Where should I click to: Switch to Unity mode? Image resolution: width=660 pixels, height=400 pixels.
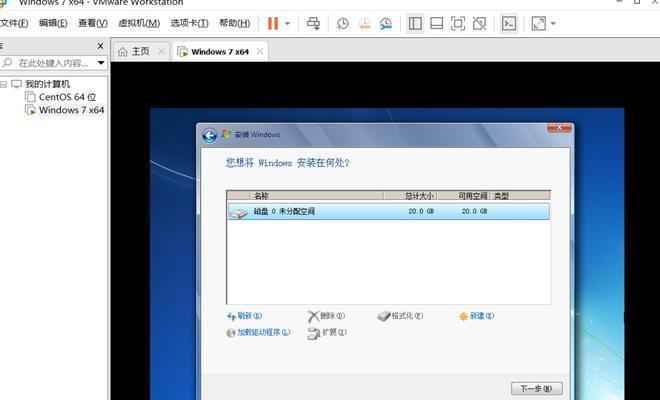coord(479,23)
